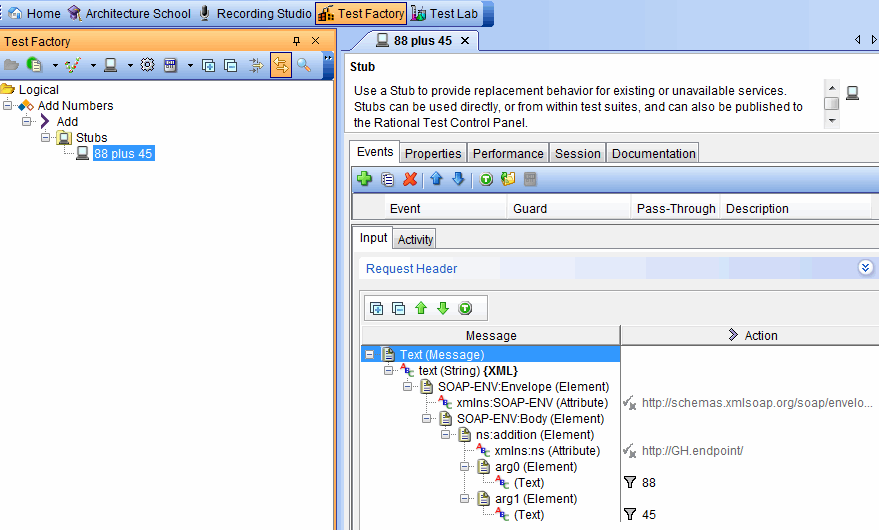Collapse the Add Numbers tree node
This screenshot has height=530, width=879.
pyautogui.click(x=7, y=105)
